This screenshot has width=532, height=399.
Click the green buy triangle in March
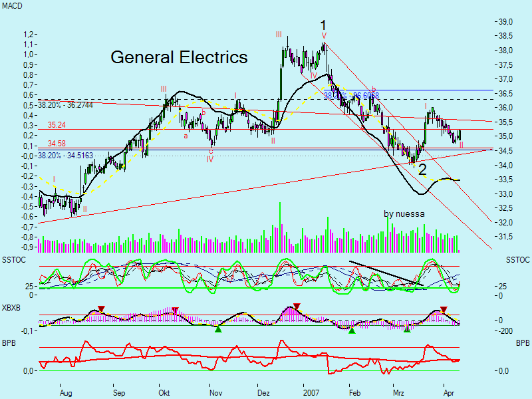pyautogui.click(x=407, y=329)
